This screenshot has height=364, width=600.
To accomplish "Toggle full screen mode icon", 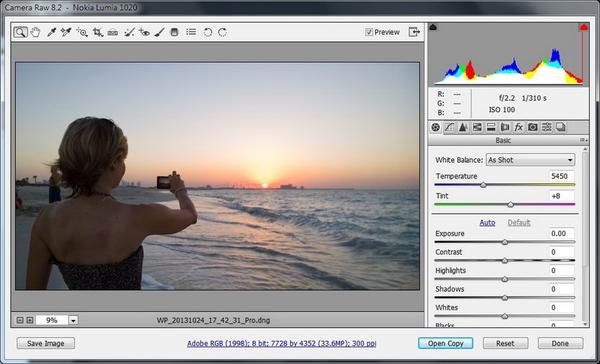I will [x=414, y=32].
